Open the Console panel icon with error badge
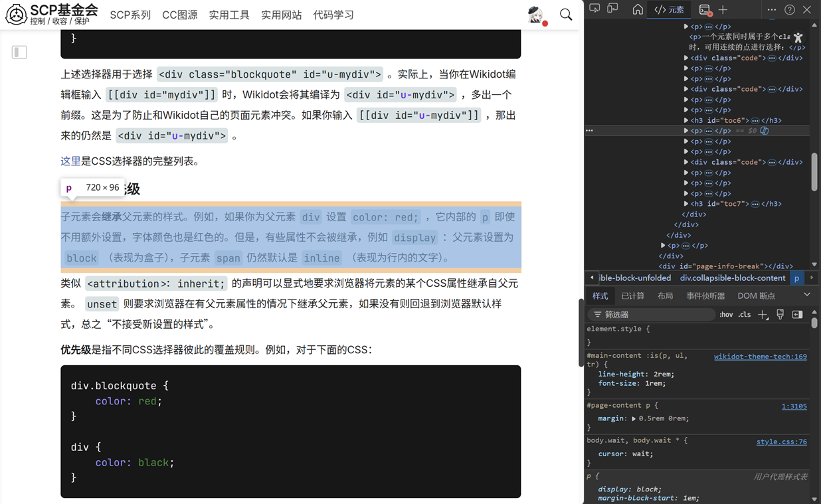Image resolution: width=821 pixels, height=504 pixels. (x=705, y=10)
